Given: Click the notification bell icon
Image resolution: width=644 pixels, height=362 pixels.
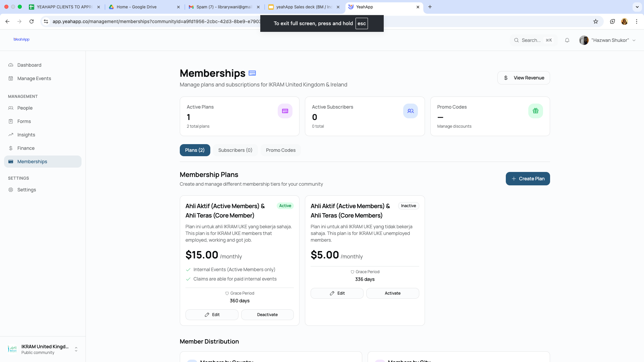Looking at the screenshot, I should click(x=567, y=40).
